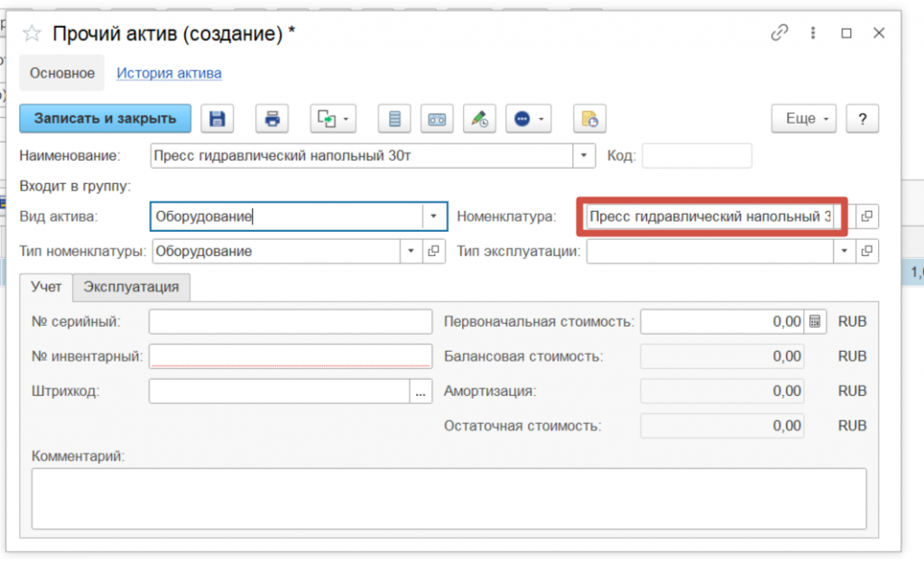Screen dimensions: 924x582
Task: Open the История актива link
Action: (x=169, y=73)
